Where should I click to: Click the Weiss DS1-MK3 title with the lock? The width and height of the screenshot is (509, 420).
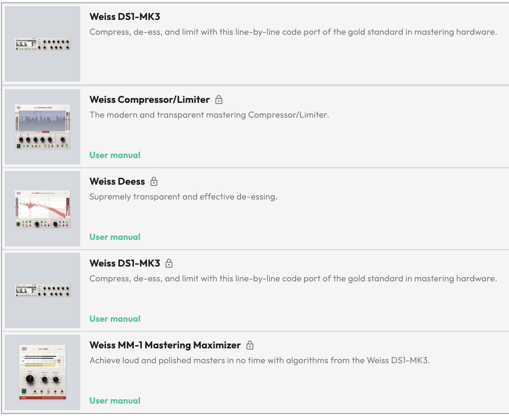point(125,263)
